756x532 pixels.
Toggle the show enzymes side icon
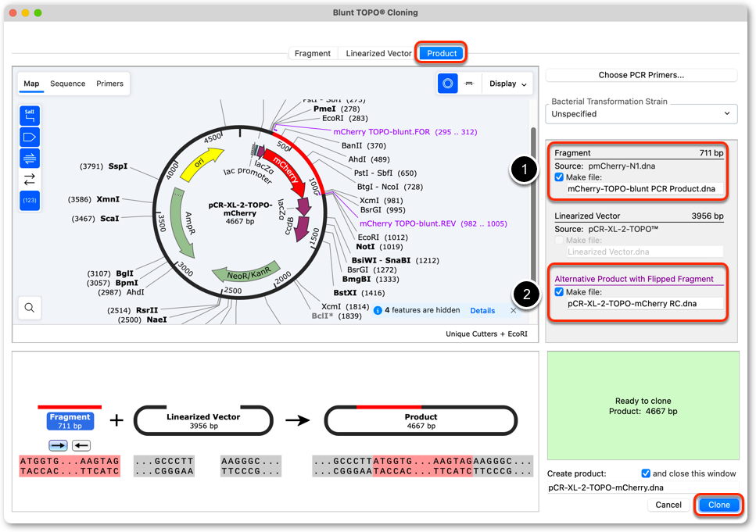click(x=30, y=116)
